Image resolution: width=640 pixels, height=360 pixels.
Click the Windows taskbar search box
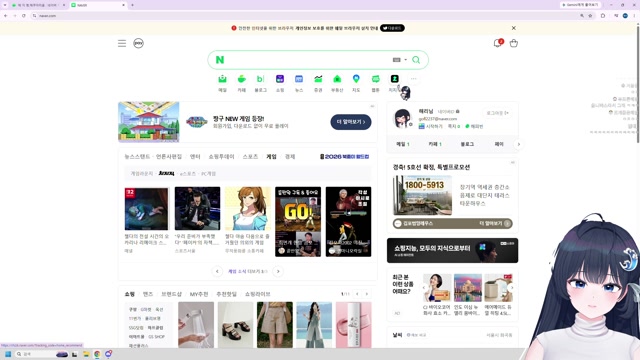click(x=41, y=354)
